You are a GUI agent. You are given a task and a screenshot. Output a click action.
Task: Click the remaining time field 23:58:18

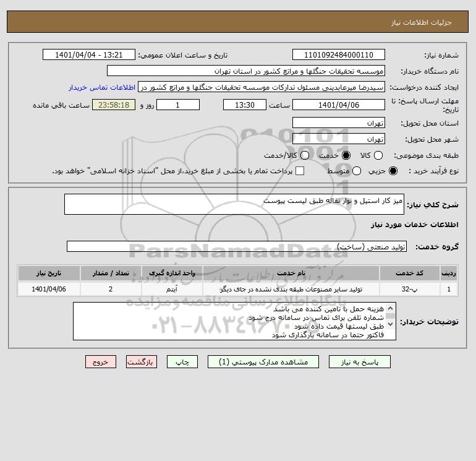[x=114, y=105]
